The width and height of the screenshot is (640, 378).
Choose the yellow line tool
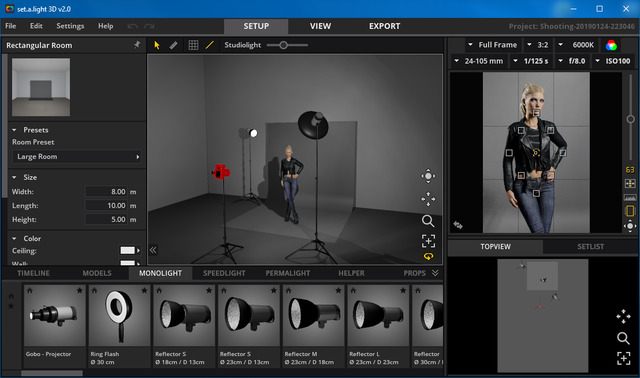(x=210, y=45)
